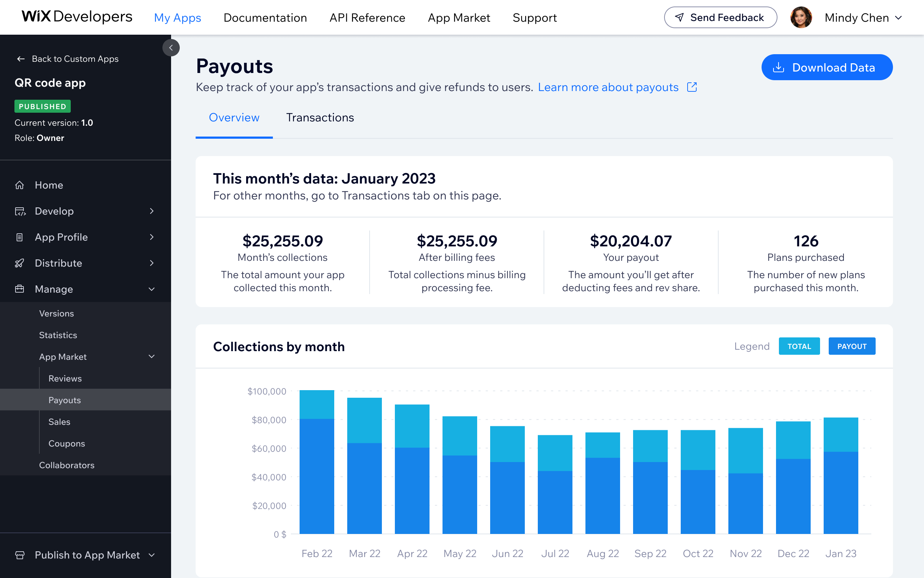Click the Oct 22 chart bar
Viewport: 924px width, 578px height.
[698, 482]
